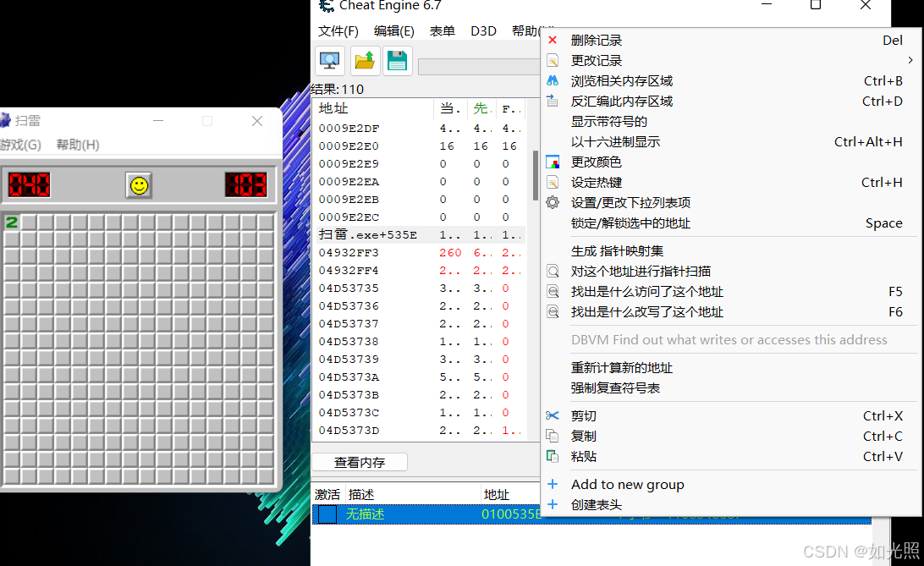Viewport: 924px width, 566px height.
Task: Click the Cheat Engine title bar logo
Action: pos(327,6)
